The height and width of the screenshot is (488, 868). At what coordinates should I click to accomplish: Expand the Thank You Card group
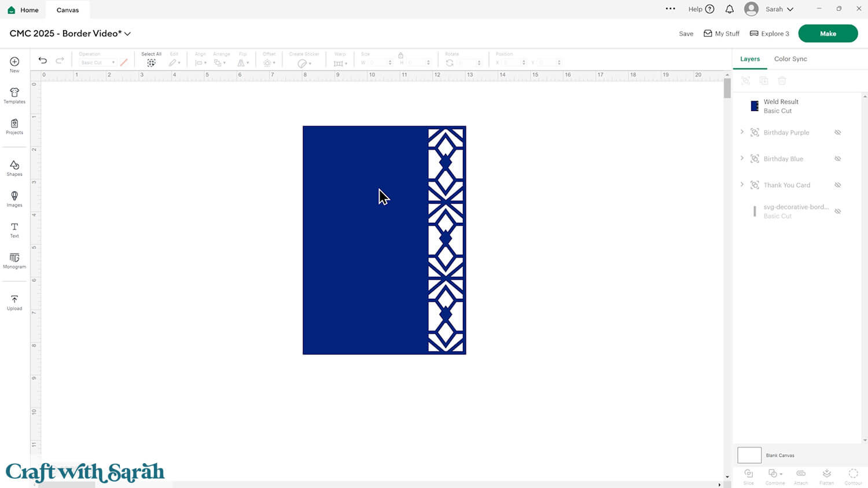(742, 185)
